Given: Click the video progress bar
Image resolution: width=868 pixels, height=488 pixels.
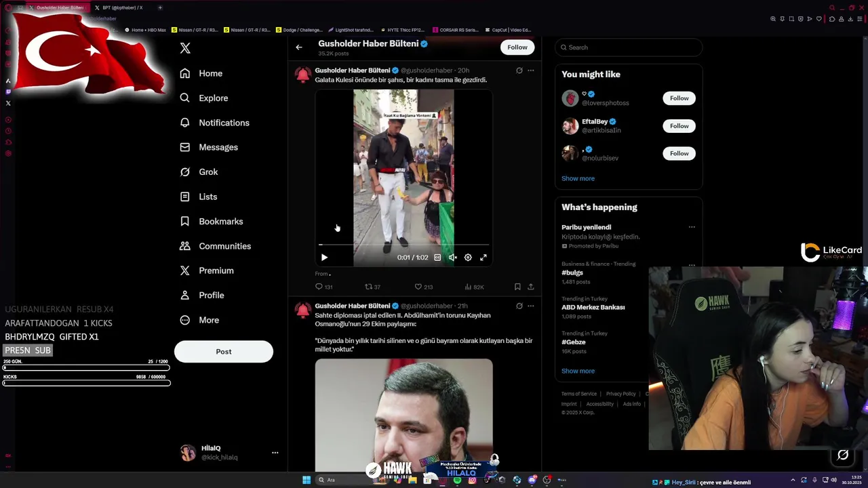Looking at the screenshot, I should point(403,244).
